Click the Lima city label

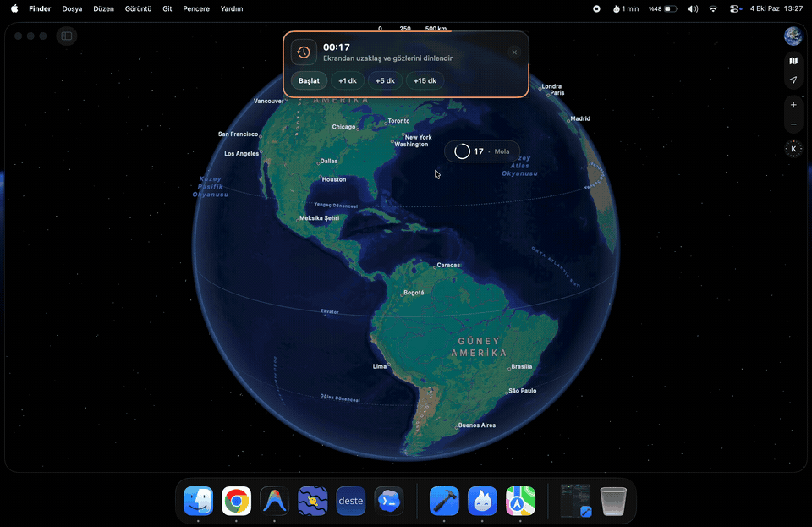[380, 366]
